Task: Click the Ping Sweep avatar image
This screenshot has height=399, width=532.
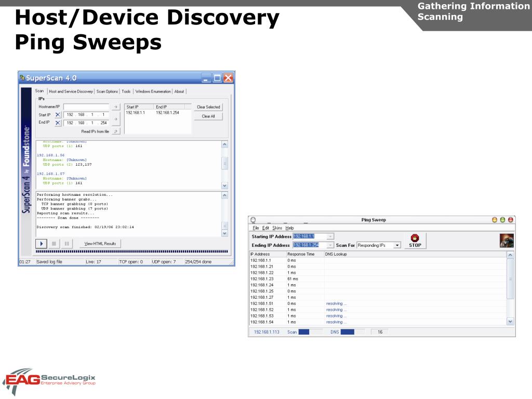Action: 507,241
